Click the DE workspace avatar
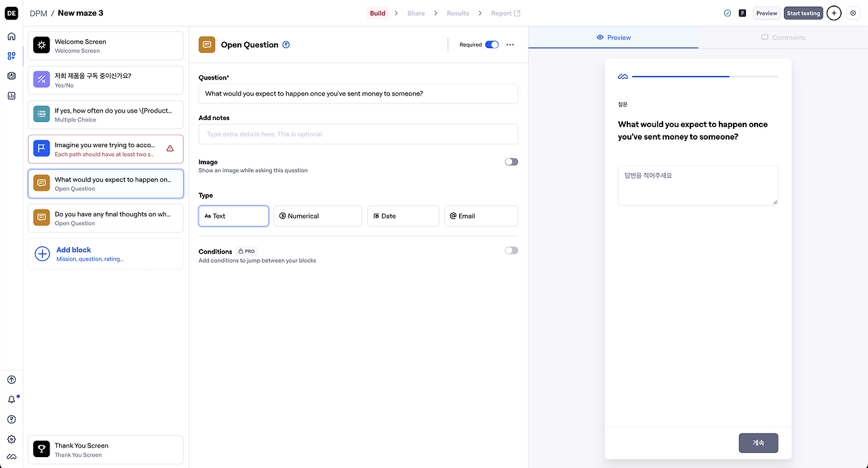Screen dimensions: 868x468 point(12,13)
